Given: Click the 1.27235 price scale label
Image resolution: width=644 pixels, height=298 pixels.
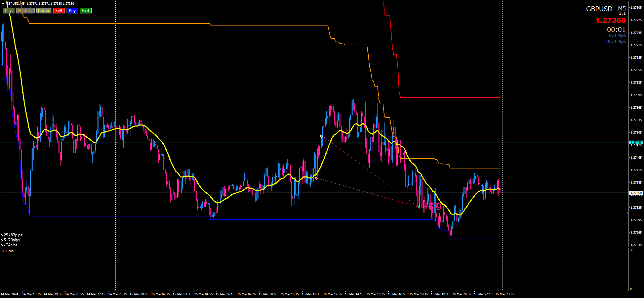Looking at the screenshot, I should click(636, 245).
